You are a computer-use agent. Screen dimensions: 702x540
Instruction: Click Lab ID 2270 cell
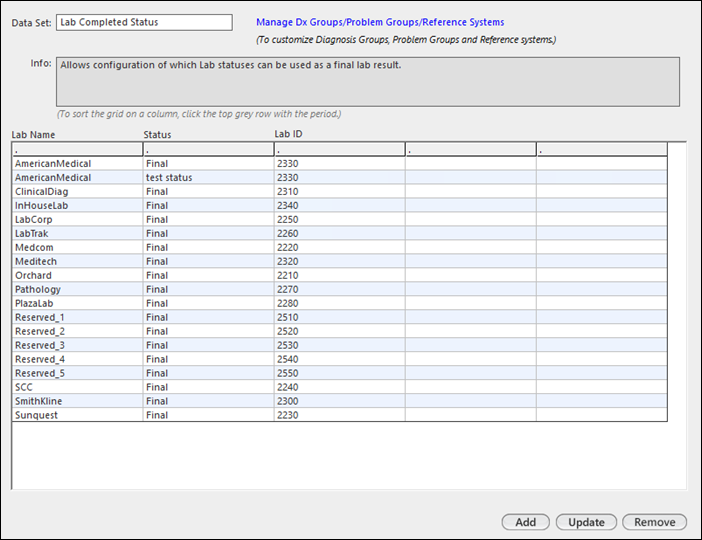339,289
